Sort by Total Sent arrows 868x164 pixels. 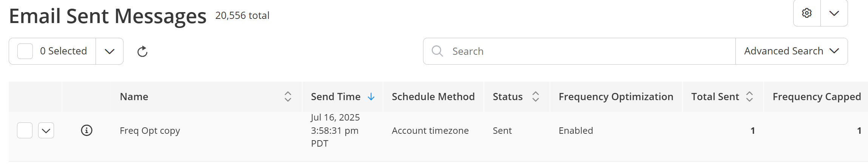[x=749, y=97]
